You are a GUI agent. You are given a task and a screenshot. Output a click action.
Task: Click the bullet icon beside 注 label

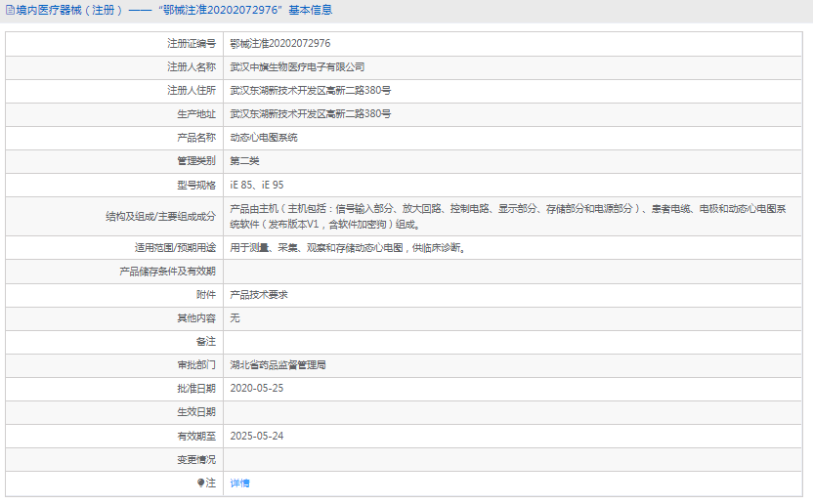coord(200,483)
